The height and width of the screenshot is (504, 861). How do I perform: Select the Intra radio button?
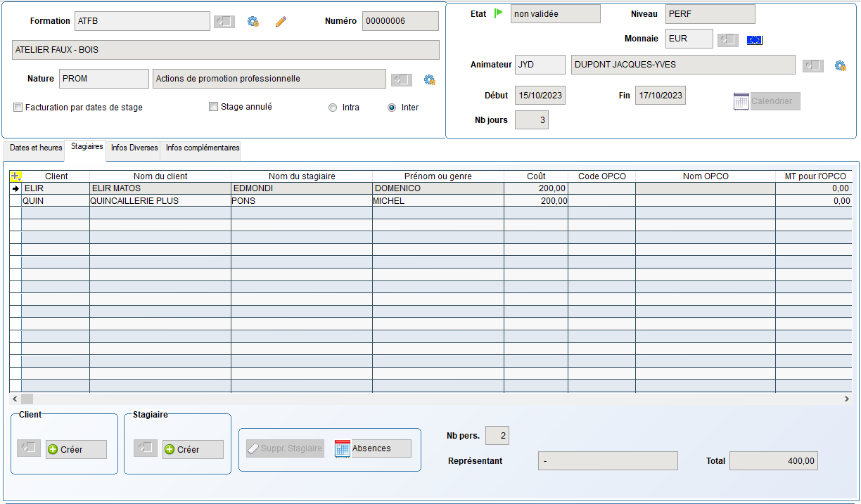click(x=333, y=108)
